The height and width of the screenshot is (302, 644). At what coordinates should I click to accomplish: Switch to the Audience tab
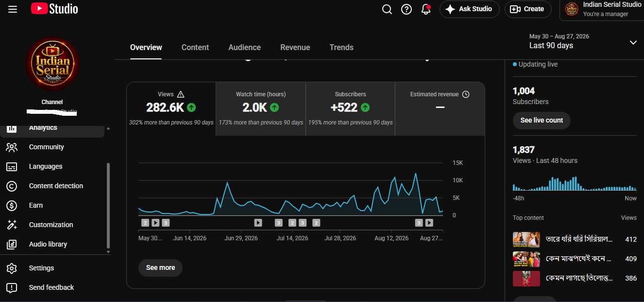(x=244, y=47)
